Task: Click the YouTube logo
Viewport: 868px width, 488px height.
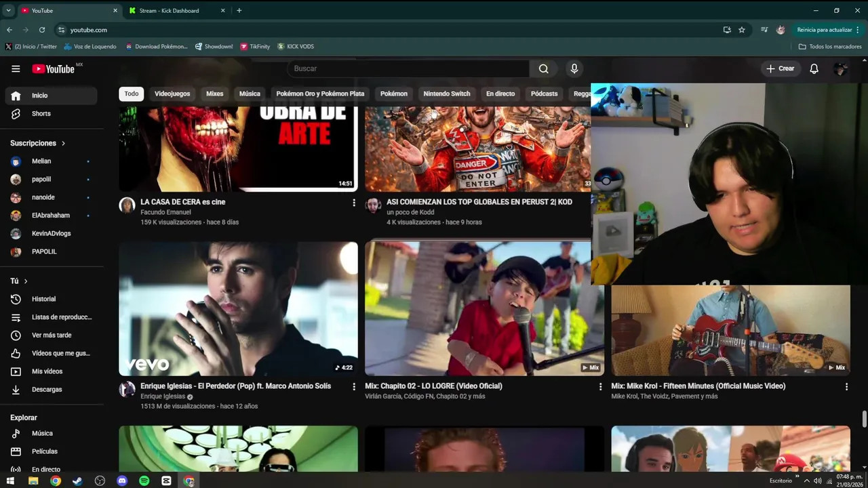Action: tap(53, 68)
